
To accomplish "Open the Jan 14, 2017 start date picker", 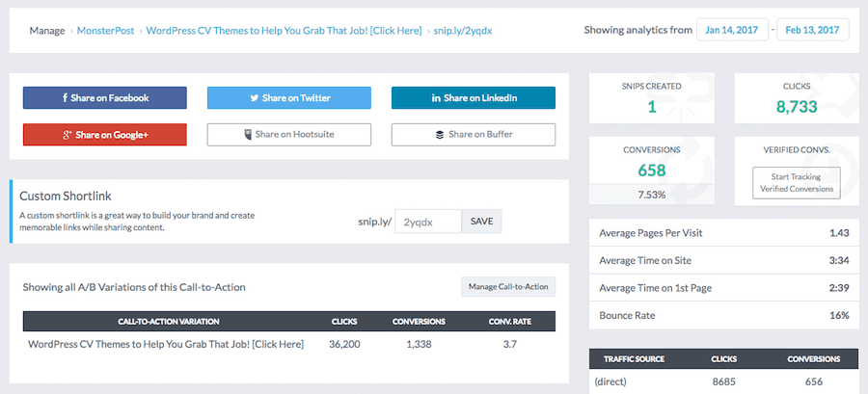I will 731,30.
